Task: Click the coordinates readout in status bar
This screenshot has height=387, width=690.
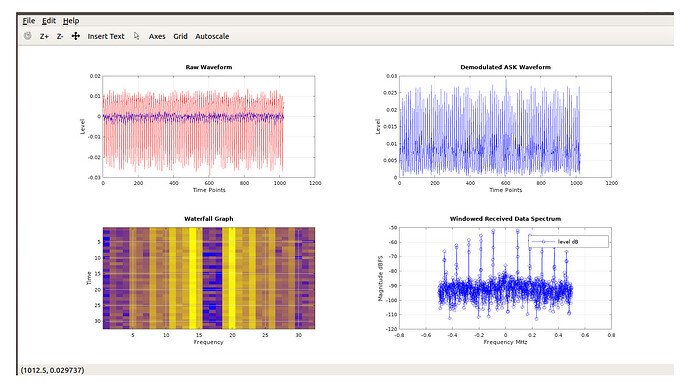Action: [52, 370]
